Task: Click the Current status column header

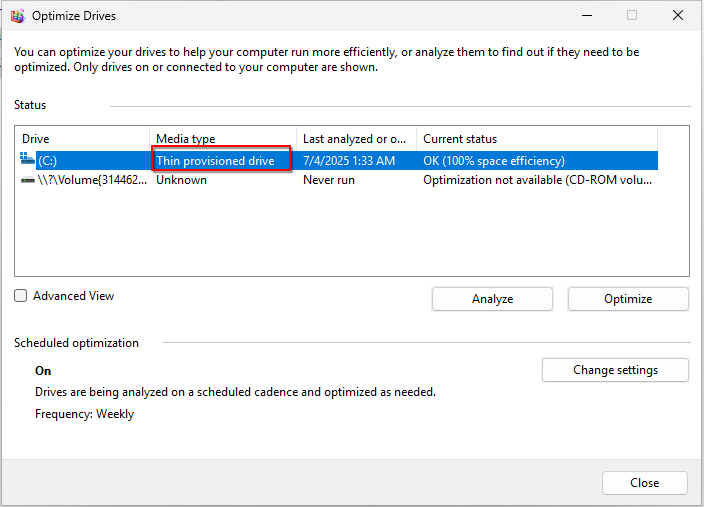Action: point(536,139)
